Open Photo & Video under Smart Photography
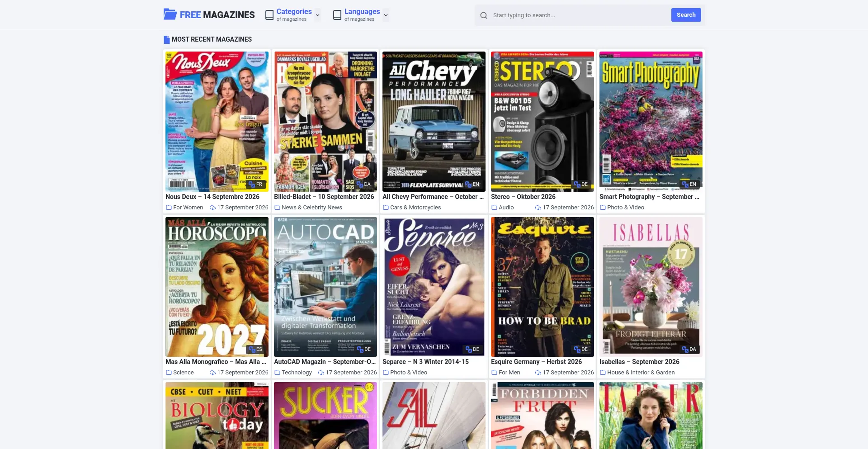Viewport: 868px width, 449px height. (x=626, y=208)
